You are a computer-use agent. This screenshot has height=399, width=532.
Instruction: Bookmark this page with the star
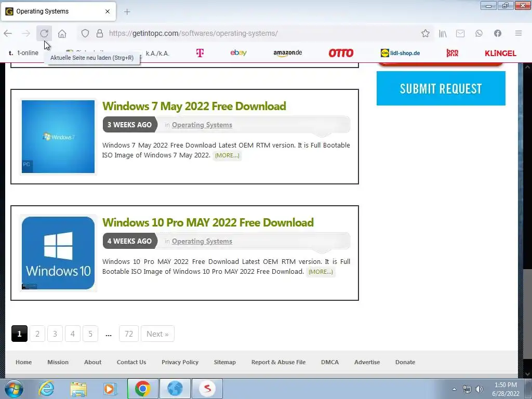point(425,33)
